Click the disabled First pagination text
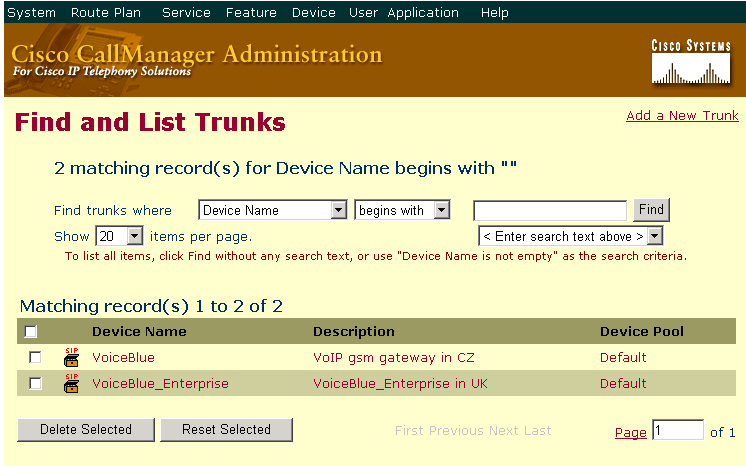This screenshot has height=466, width=746. 409,431
